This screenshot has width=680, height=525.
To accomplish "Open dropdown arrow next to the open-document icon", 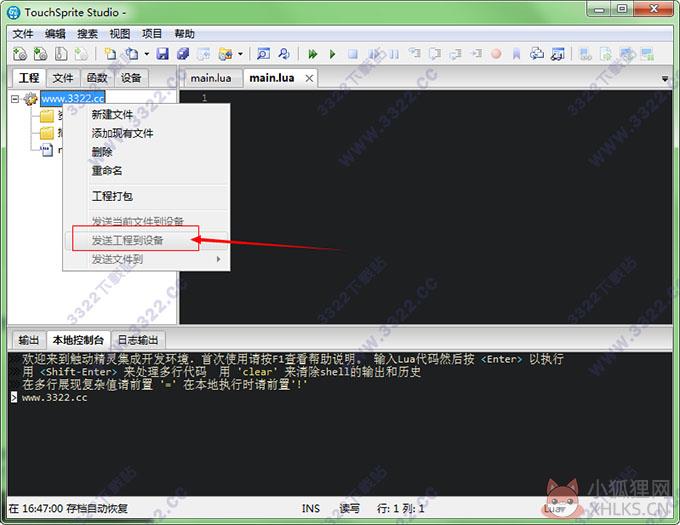I will coord(147,54).
